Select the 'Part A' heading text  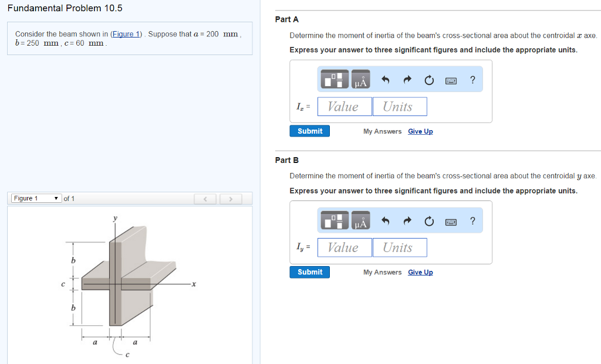coord(286,19)
